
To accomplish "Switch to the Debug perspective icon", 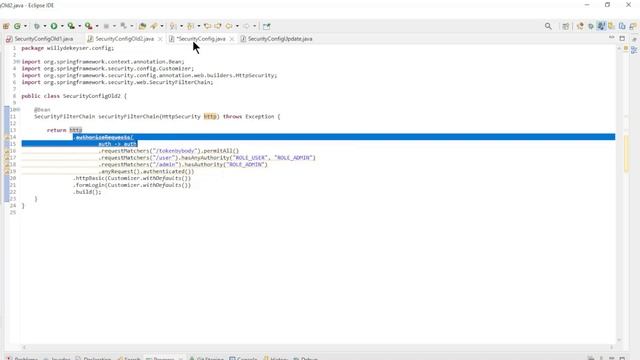I will 591,26.
